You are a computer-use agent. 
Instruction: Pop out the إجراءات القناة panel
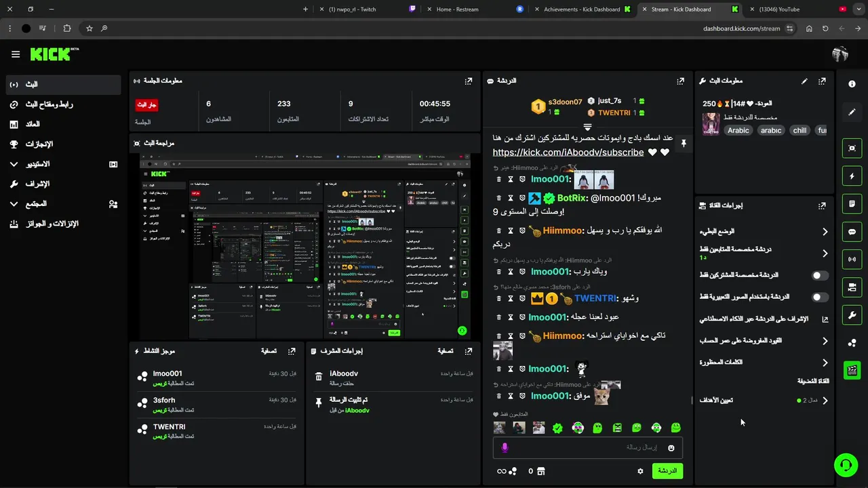tap(822, 205)
